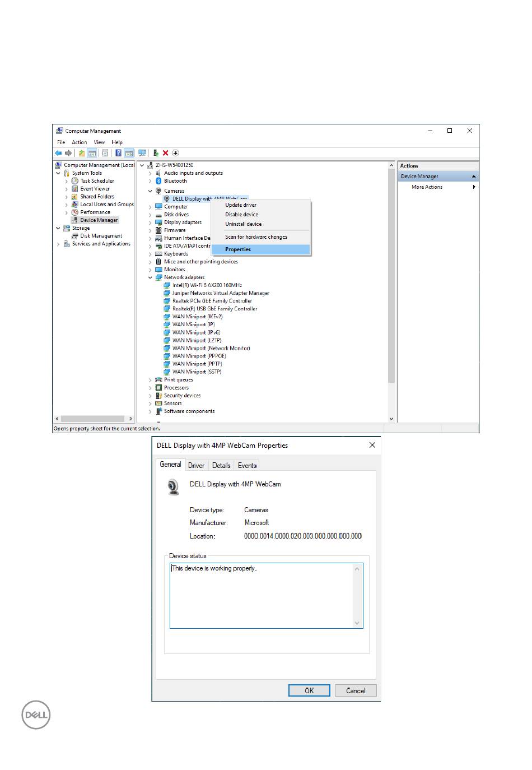532x770 pixels.
Task: Click the Shared Folders icon
Action: click(x=75, y=197)
